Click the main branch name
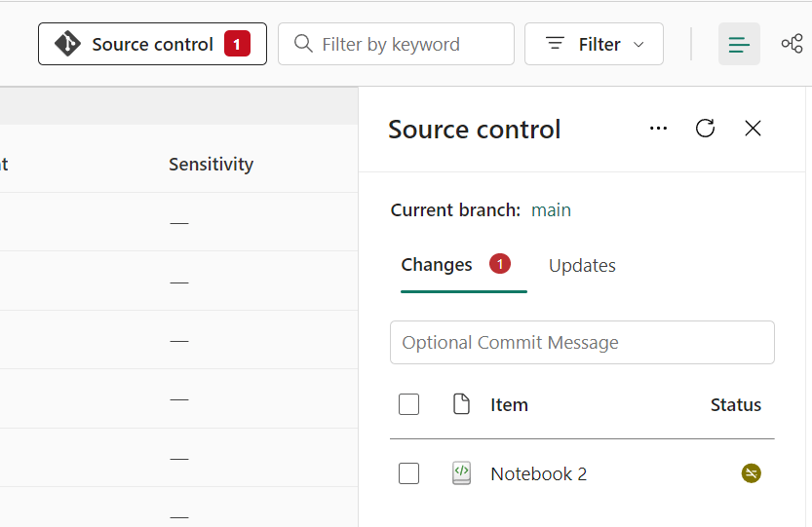The width and height of the screenshot is (812, 527). click(551, 210)
